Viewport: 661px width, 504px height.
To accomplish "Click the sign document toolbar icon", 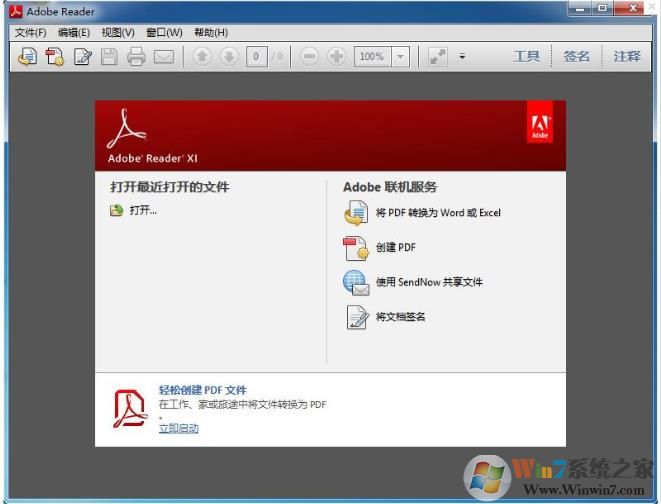I will 83,56.
